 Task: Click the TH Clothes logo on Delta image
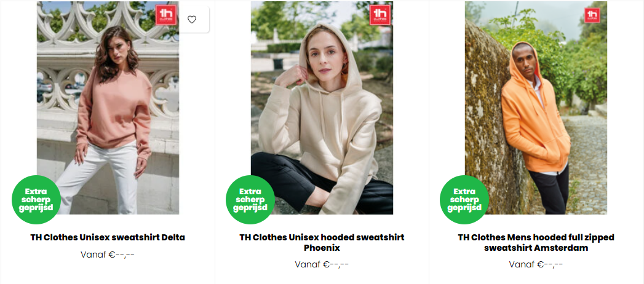click(x=166, y=15)
